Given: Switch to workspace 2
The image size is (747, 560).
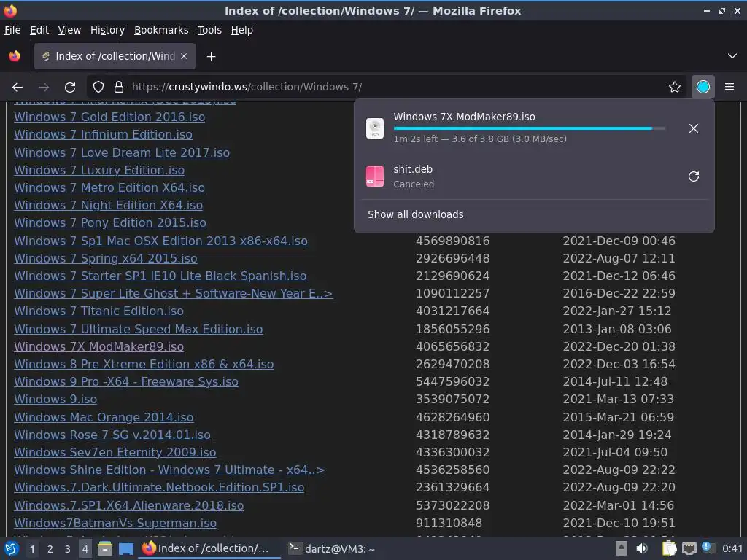Looking at the screenshot, I should 50,549.
